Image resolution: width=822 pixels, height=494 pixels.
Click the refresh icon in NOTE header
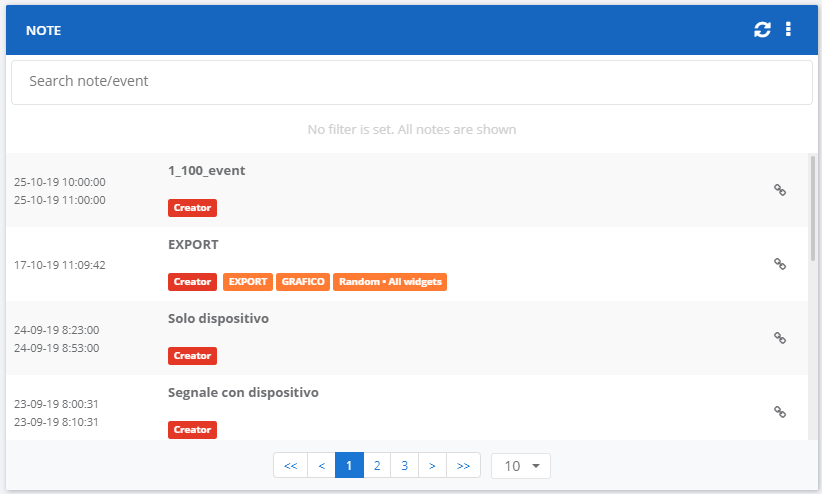tap(762, 29)
